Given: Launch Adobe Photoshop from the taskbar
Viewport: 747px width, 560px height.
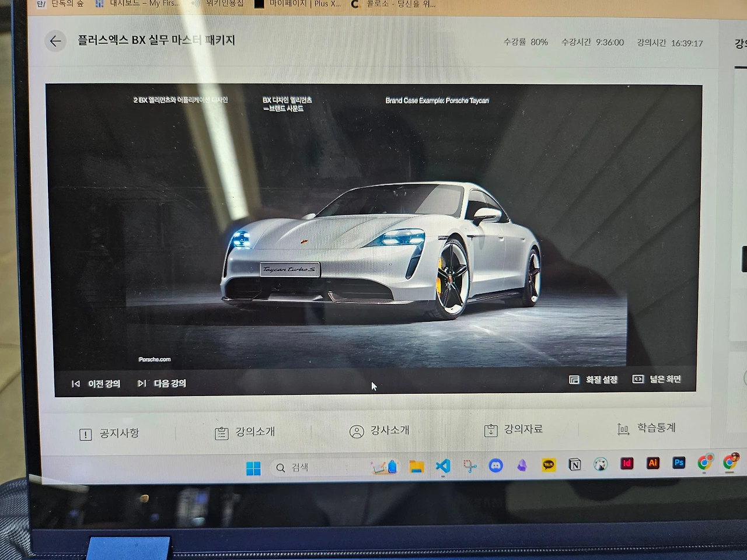Looking at the screenshot, I should [x=679, y=463].
